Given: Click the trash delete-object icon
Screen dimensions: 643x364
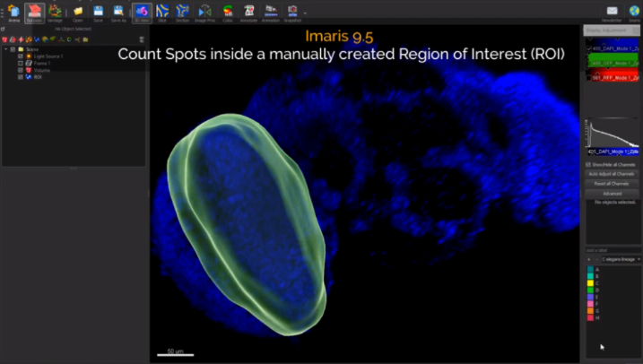Looking at the screenshot, I should [x=142, y=39].
